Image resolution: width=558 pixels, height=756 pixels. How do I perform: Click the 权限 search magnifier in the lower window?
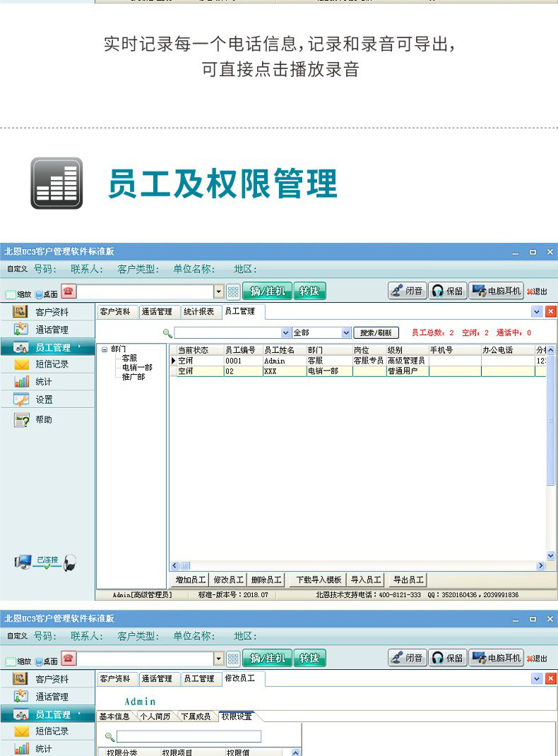109,737
